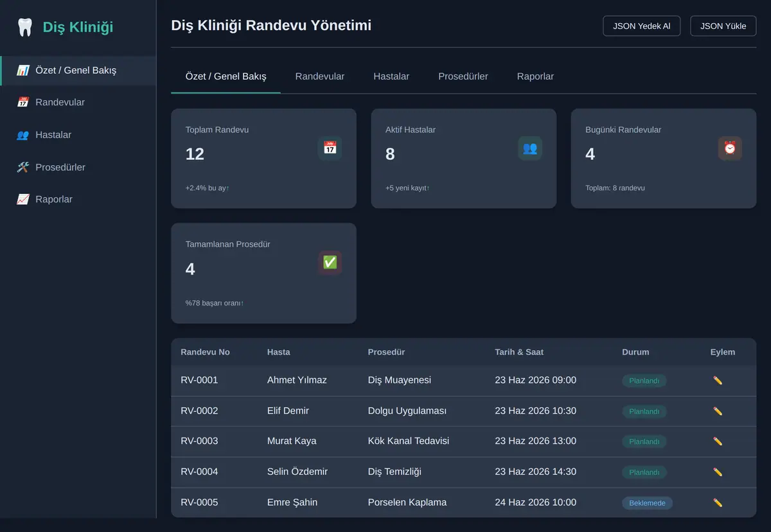Image resolution: width=771 pixels, height=532 pixels.
Task: Open Randevular from the sidebar
Action: coord(78,102)
